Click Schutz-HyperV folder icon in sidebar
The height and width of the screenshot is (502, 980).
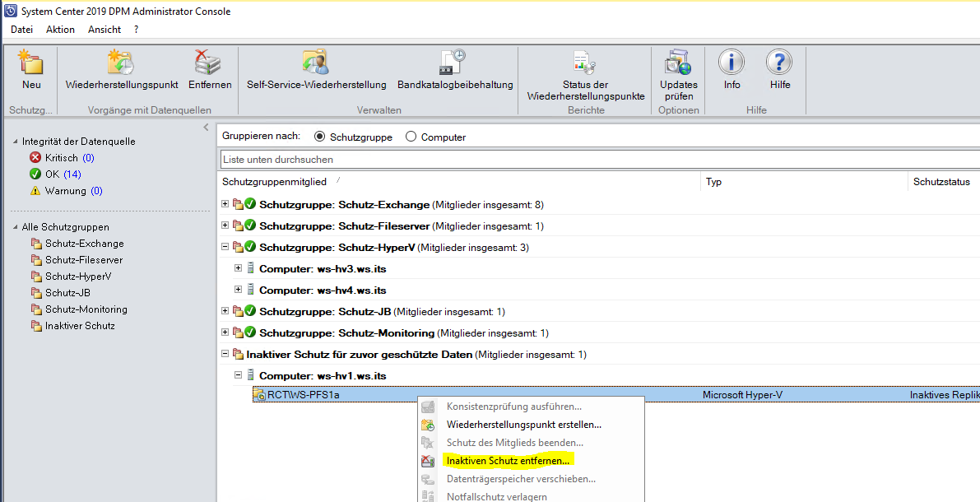coord(36,276)
